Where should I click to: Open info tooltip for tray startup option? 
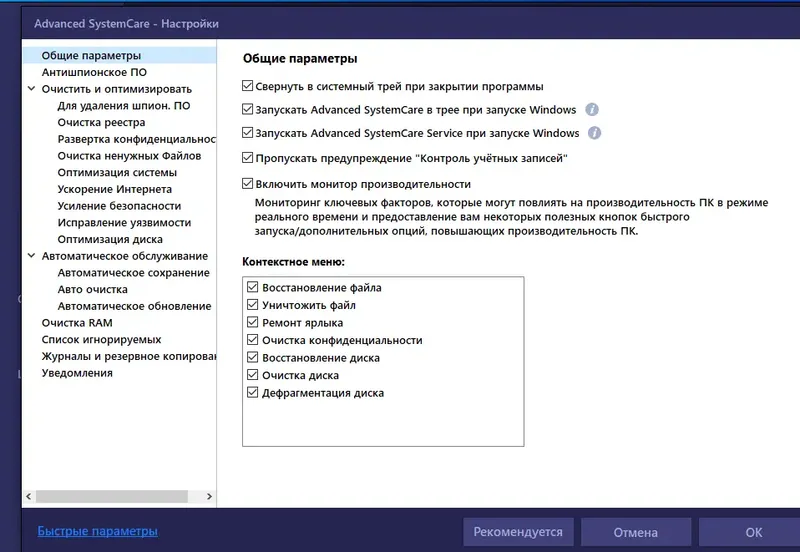click(591, 110)
